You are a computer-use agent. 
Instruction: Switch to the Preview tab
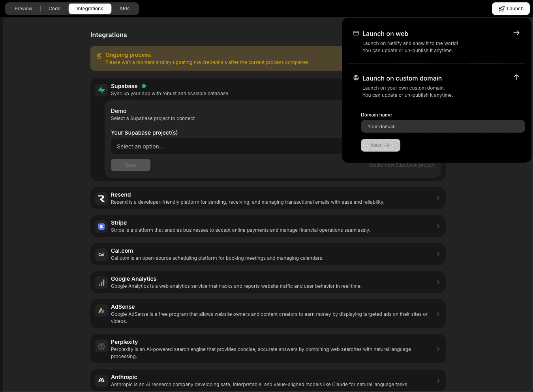23,9
